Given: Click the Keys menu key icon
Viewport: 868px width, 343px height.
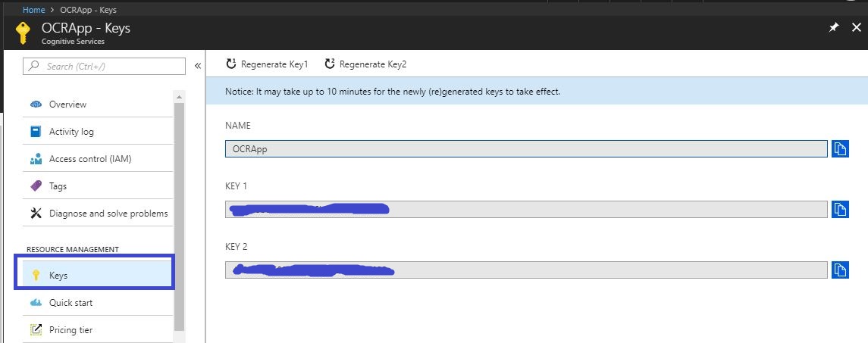Looking at the screenshot, I should pos(36,275).
